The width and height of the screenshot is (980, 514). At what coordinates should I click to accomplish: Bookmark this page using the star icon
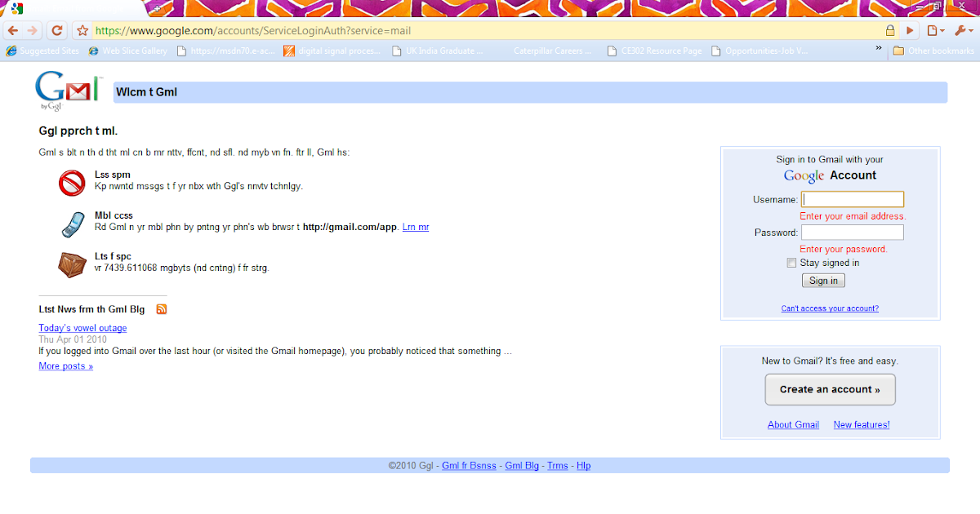tap(82, 31)
